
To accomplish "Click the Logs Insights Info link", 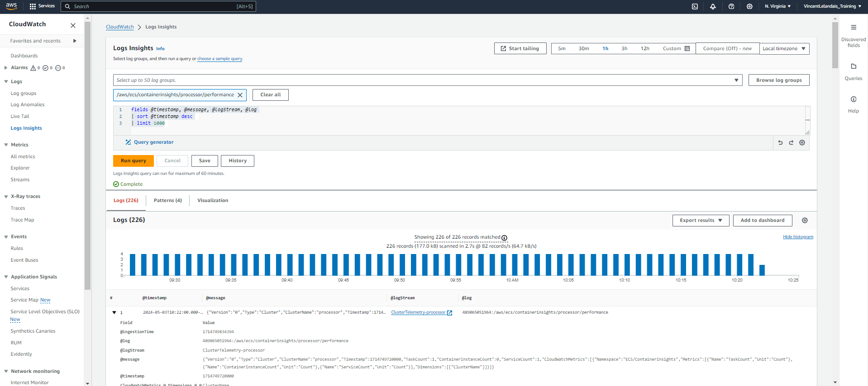I will pos(160,49).
